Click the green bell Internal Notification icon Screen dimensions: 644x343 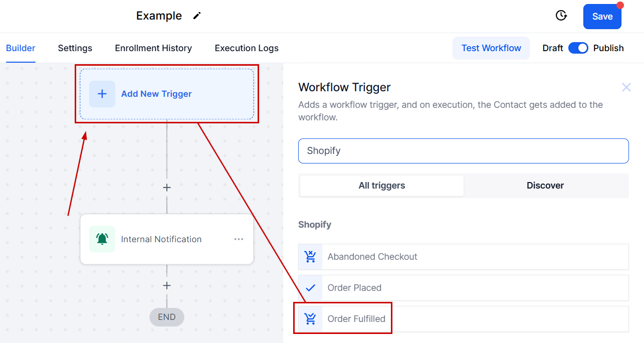[102, 239]
